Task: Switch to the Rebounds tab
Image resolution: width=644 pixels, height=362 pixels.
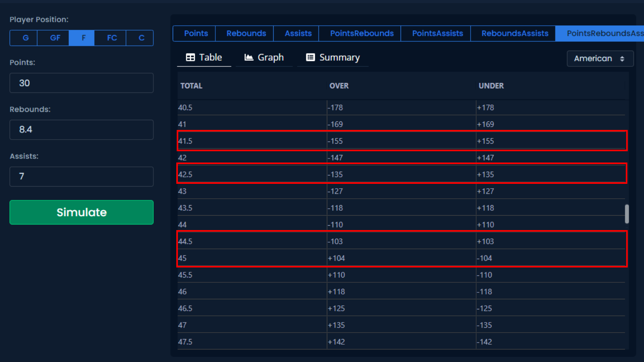Action: click(246, 33)
